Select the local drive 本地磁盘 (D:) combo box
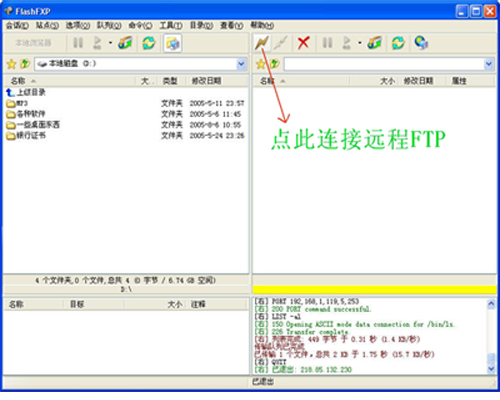Image resolution: width=500 pixels, height=400 pixels. 140,64
